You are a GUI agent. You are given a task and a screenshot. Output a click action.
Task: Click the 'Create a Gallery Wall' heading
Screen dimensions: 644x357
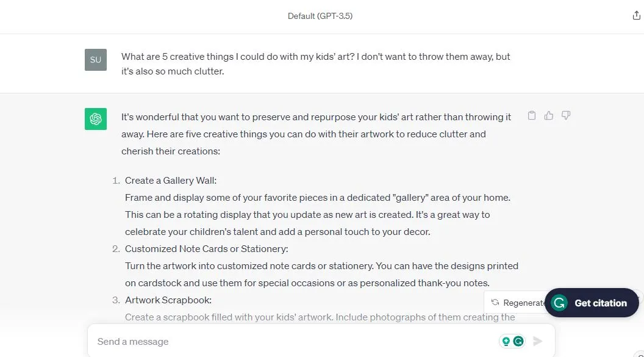pyautogui.click(x=170, y=181)
